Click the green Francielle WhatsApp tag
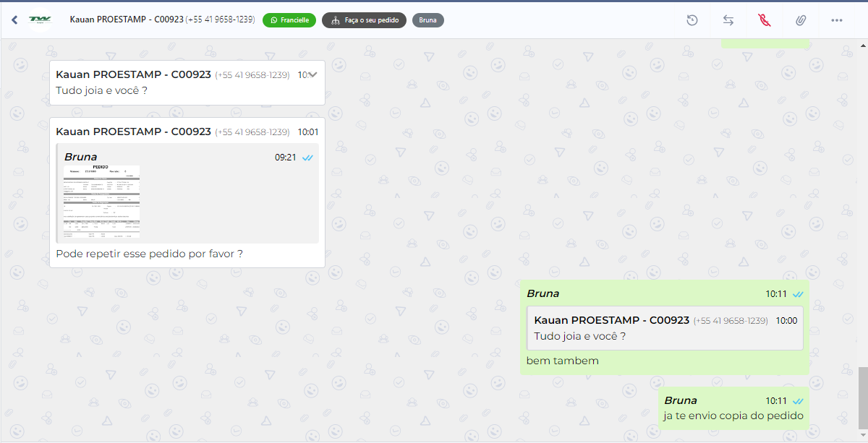Screen dimensions: 868x443 point(289,20)
